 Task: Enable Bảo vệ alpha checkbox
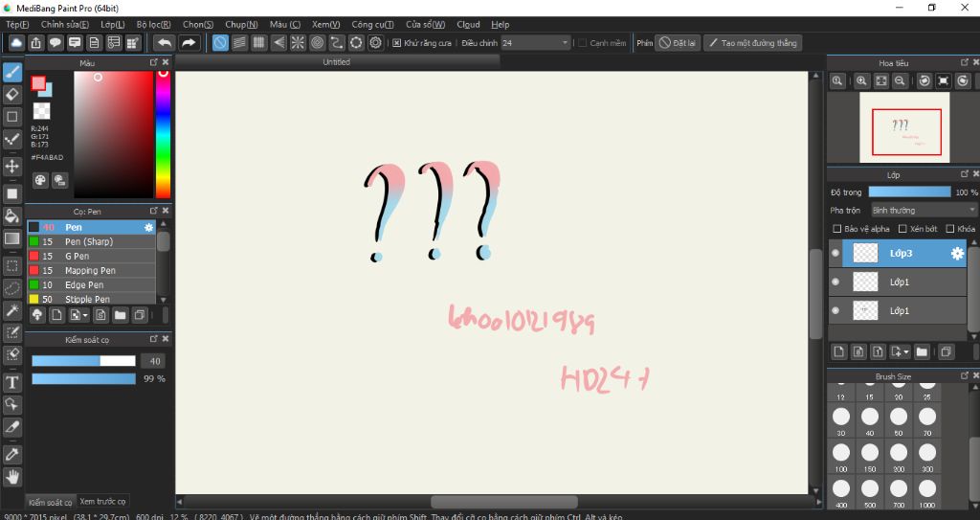coord(837,229)
